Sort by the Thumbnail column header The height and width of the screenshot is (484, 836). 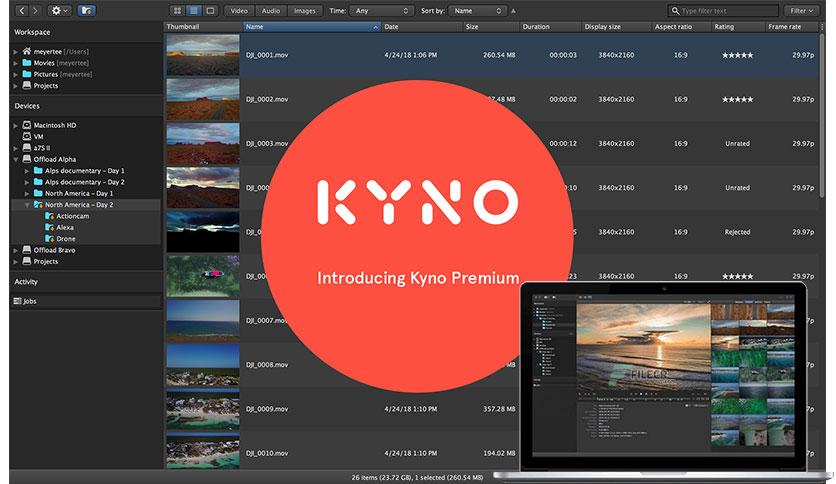203,27
